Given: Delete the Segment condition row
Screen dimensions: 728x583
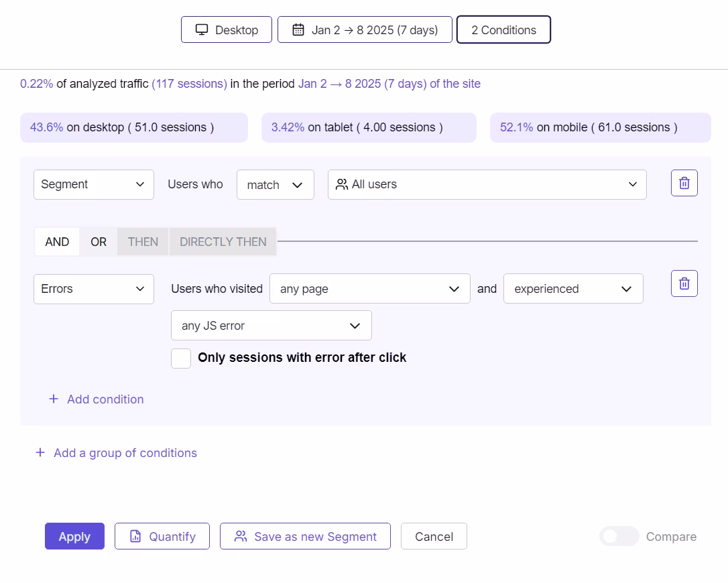Looking at the screenshot, I should coord(684,183).
